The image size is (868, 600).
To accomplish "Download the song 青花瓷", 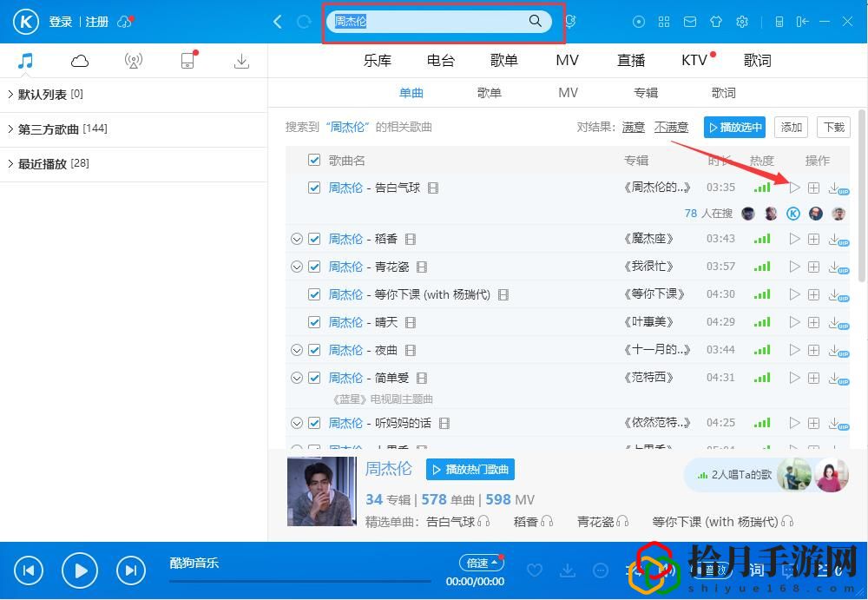I will (x=837, y=267).
